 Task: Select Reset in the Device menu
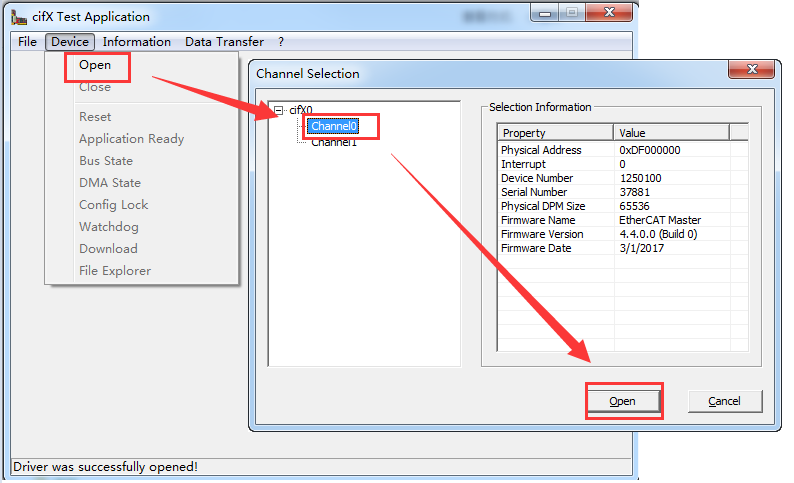coord(95,117)
